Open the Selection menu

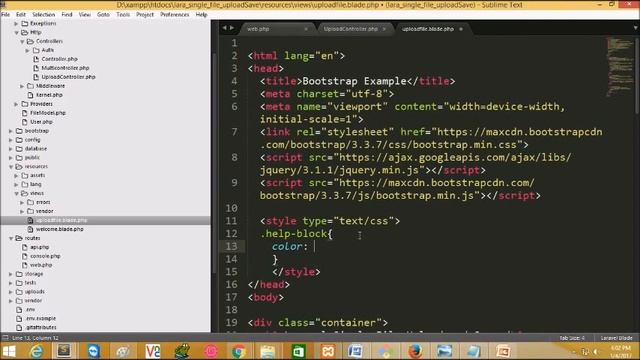coord(43,14)
